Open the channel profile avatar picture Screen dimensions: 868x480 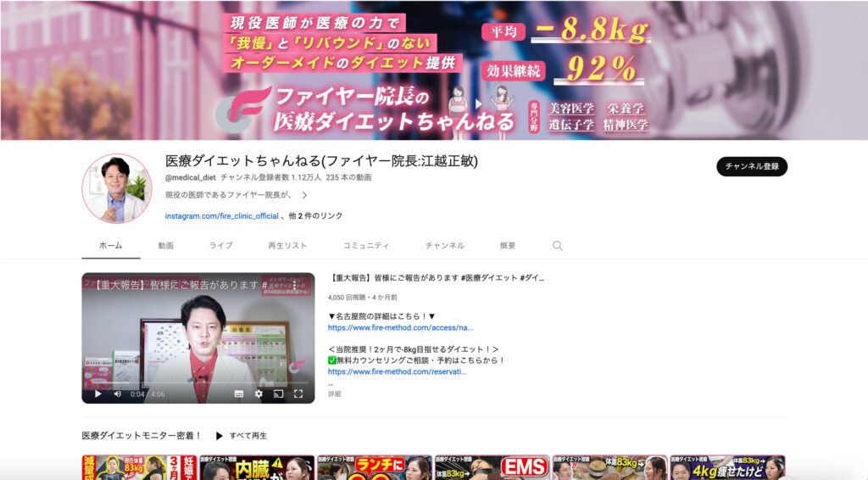(116, 188)
